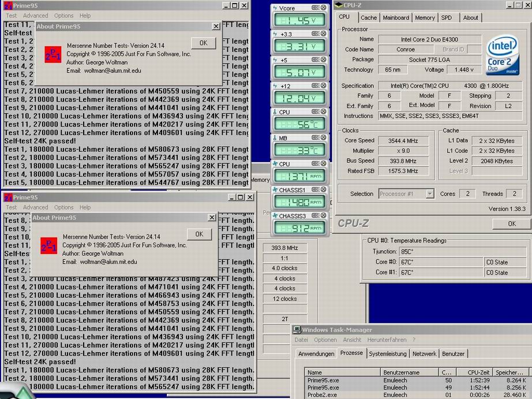Screen dimensions: 532x399
Task: Open settings icon on the +3.3 voltage widget
Action: pos(315,33)
